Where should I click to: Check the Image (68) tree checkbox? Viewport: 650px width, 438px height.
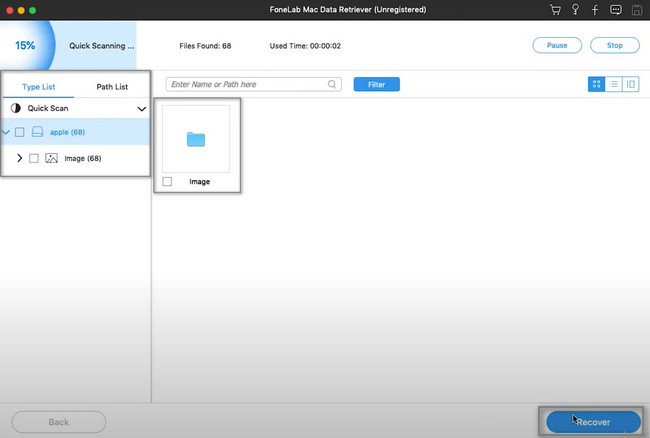[x=34, y=158]
